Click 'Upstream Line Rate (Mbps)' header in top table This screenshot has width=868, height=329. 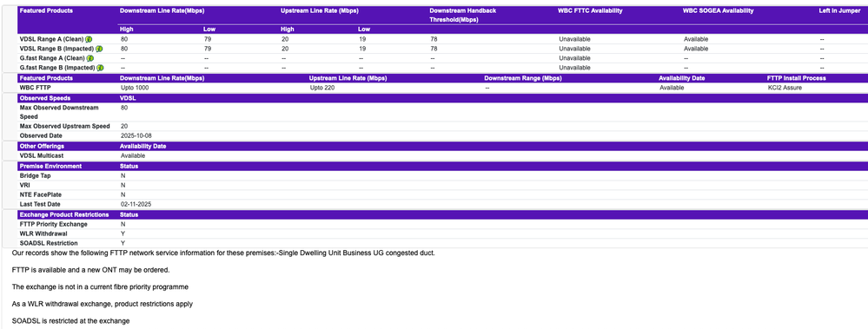pyautogui.click(x=320, y=10)
